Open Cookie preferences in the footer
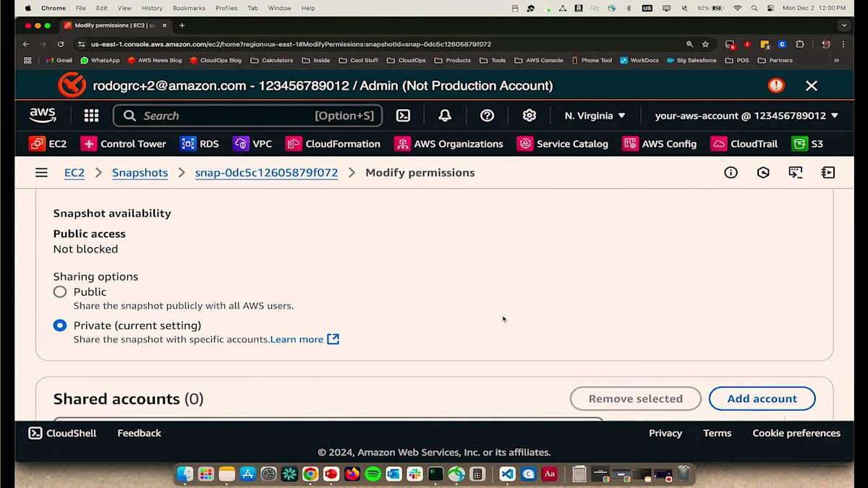The image size is (868, 488). click(x=796, y=433)
